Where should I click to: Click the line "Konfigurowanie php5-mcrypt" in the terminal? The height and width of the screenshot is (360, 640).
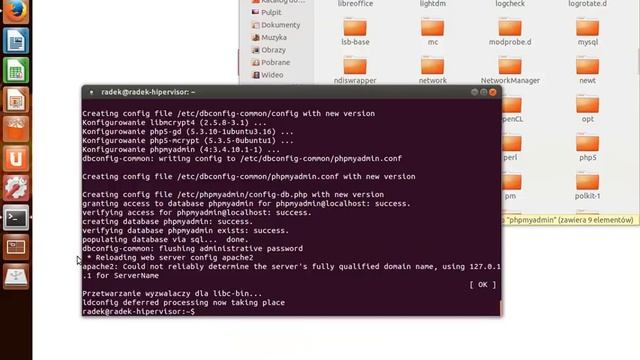tap(187, 141)
